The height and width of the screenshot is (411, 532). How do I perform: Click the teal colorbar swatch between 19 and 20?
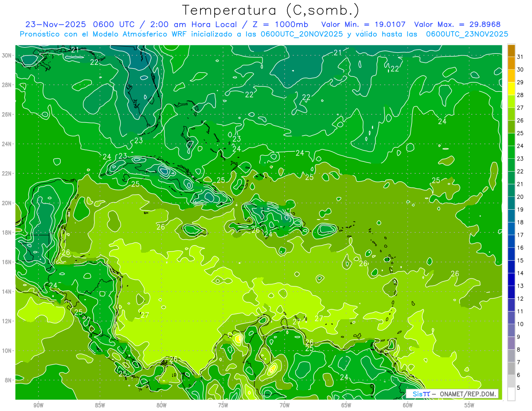pos(511,204)
